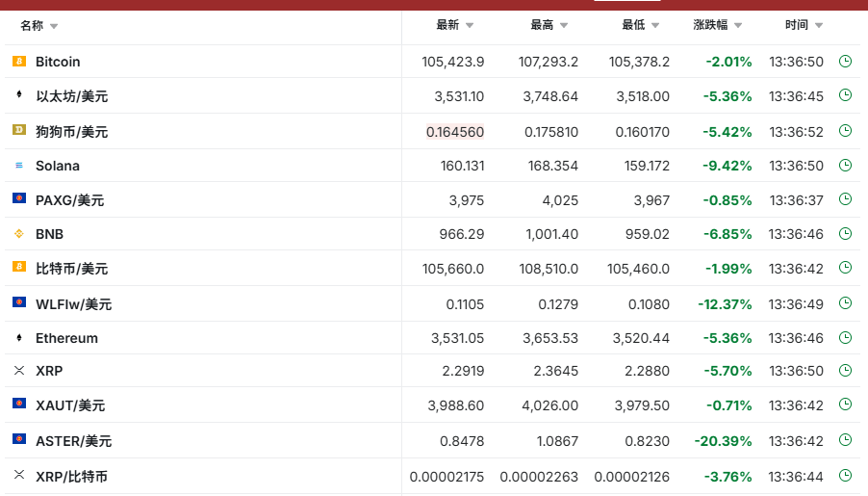Sort table by 最高 column header
Viewport: 868px width, 496px height.
point(542,25)
